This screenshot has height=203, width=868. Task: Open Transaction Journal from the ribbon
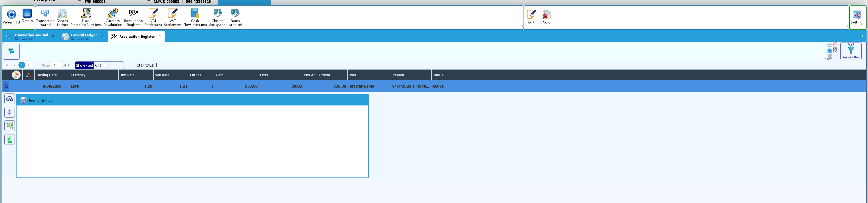[45, 18]
